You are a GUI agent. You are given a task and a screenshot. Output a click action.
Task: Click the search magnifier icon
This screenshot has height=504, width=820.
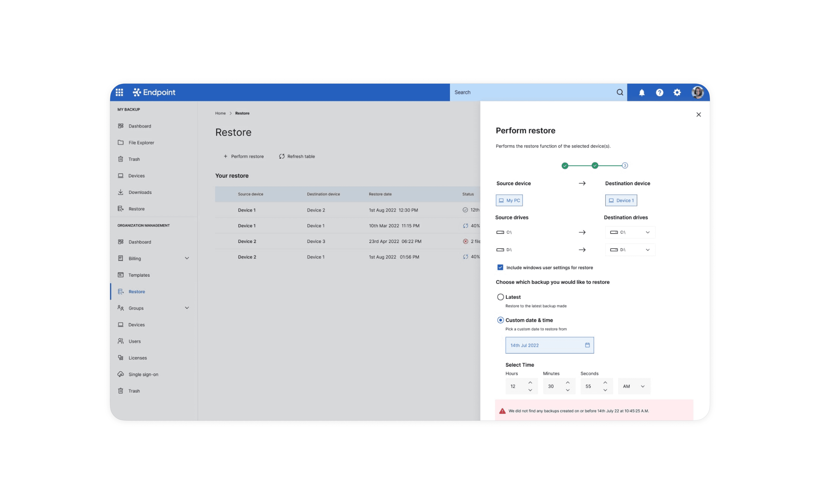(x=620, y=92)
